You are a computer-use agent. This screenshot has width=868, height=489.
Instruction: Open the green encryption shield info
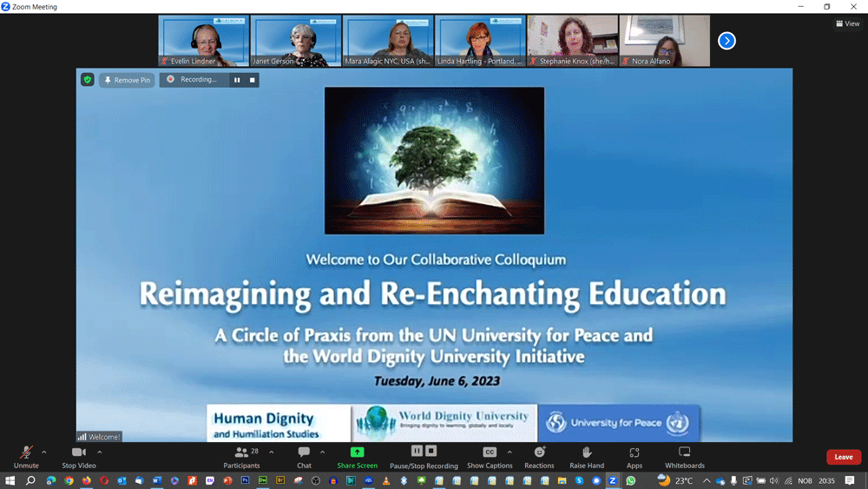(88, 80)
